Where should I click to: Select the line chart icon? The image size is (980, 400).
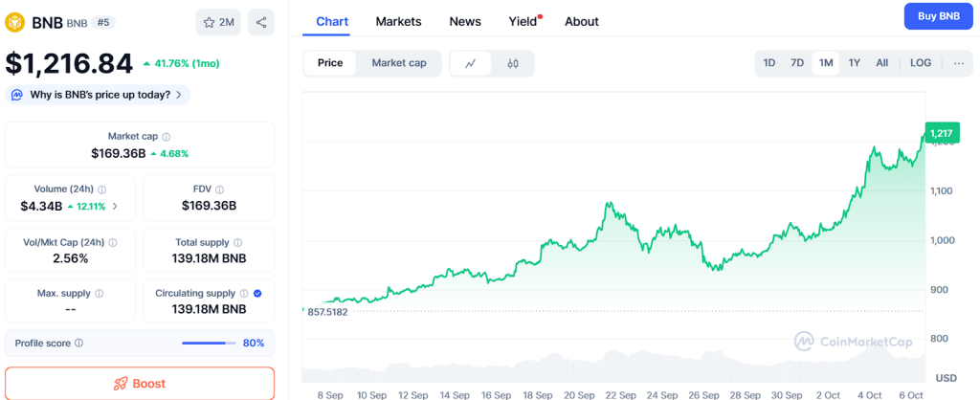tap(471, 63)
